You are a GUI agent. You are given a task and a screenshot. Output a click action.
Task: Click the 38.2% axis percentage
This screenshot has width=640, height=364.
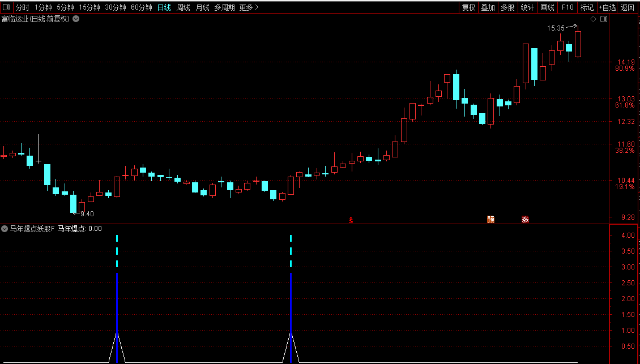point(625,151)
